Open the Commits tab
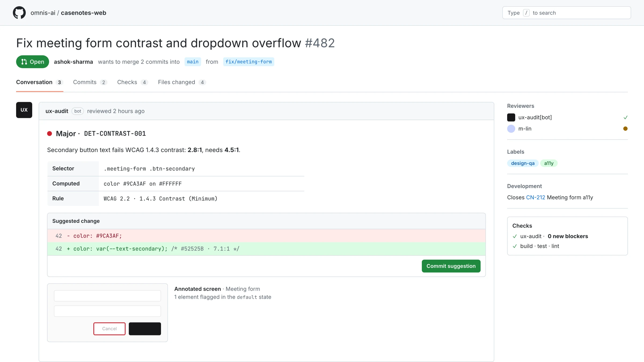This screenshot has width=644, height=362. (90, 82)
